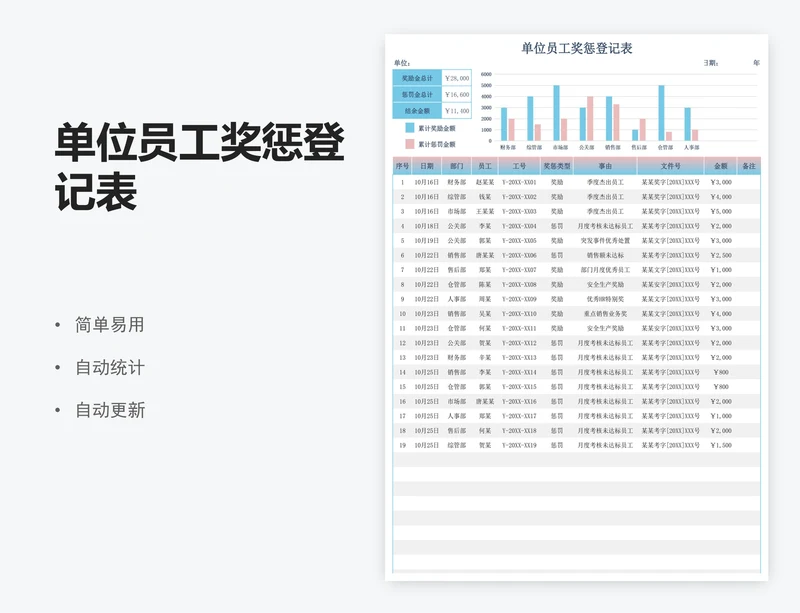Click the 售后部 chart axis label

click(x=639, y=148)
